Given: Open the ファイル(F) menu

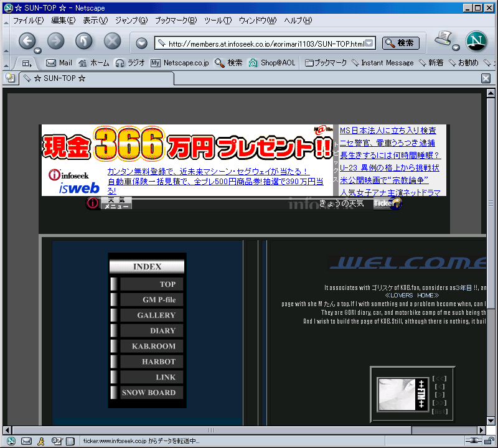Looking at the screenshot, I should (28, 21).
